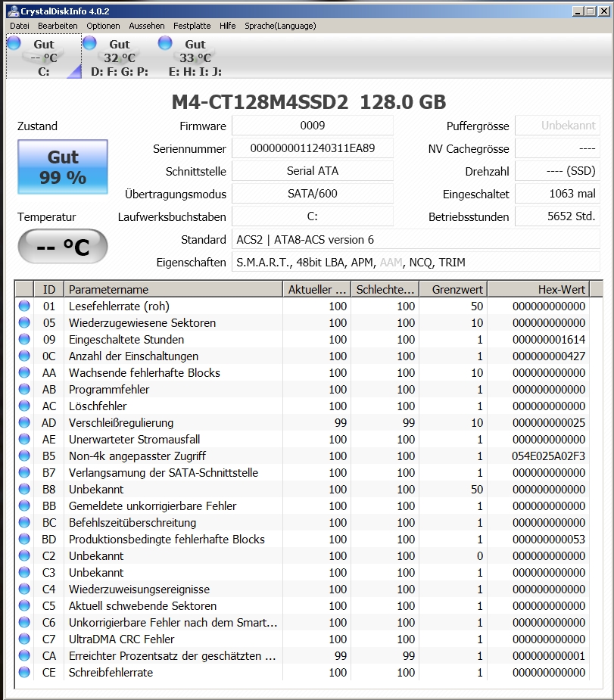
Task: Open the Sprache(Language) menu
Action: click(x=280, y=26)
